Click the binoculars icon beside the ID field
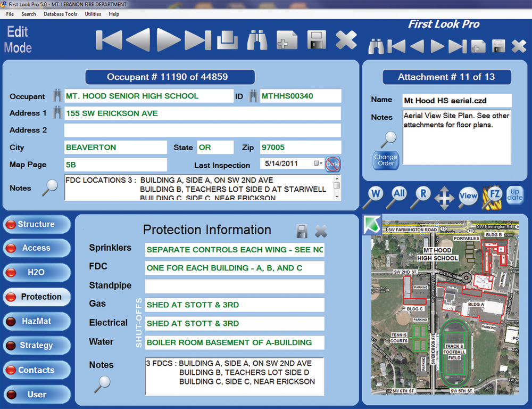 coord(253,96)
